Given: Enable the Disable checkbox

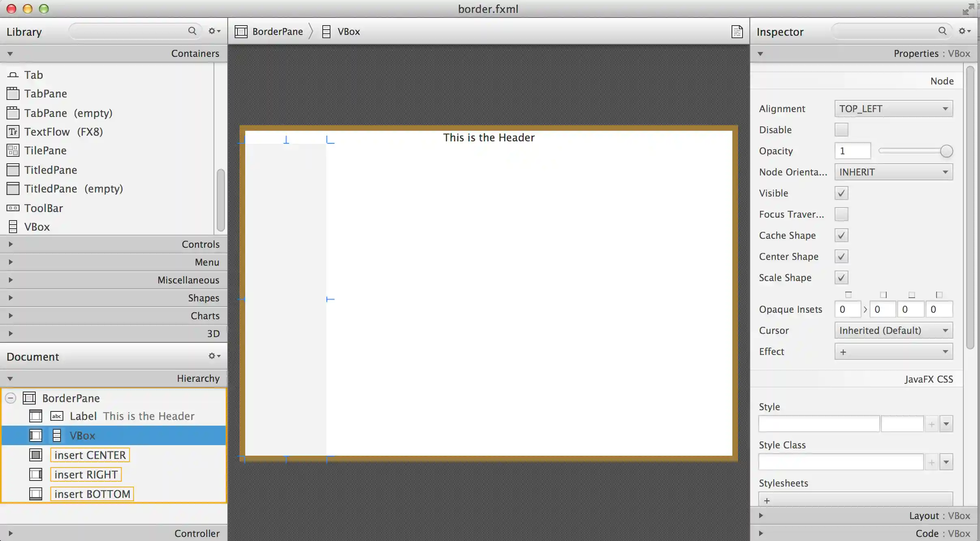Looking at the screenshot, I should tap(841, 130).
